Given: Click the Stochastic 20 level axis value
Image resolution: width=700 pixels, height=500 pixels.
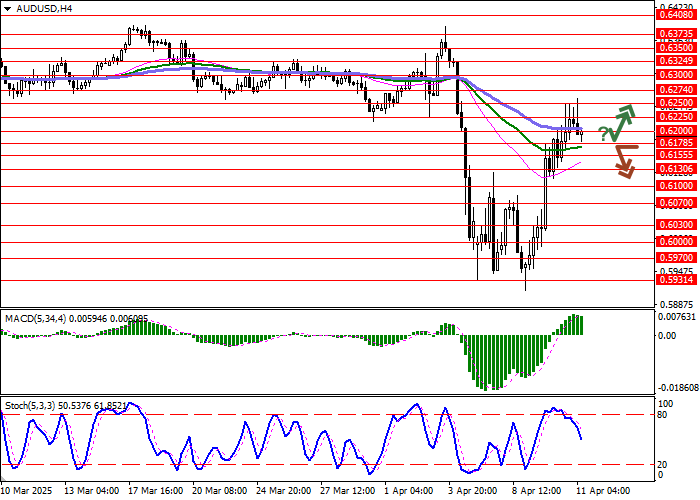Looking at the screenshot, I should pyautogui.click(x=663, y=464).
